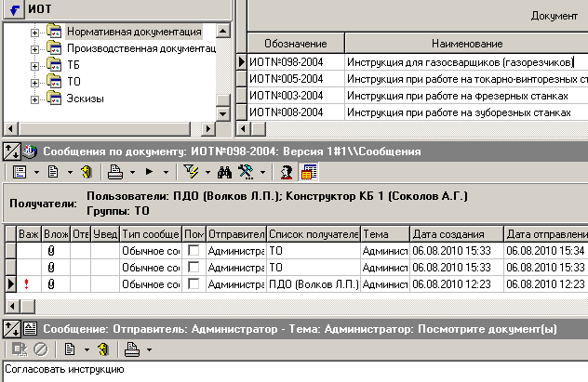Viewport: 588px width, 382px height.
Task: Check the box in the ПДО (Волков Л.П.) message row
Action: click(194, 283)
